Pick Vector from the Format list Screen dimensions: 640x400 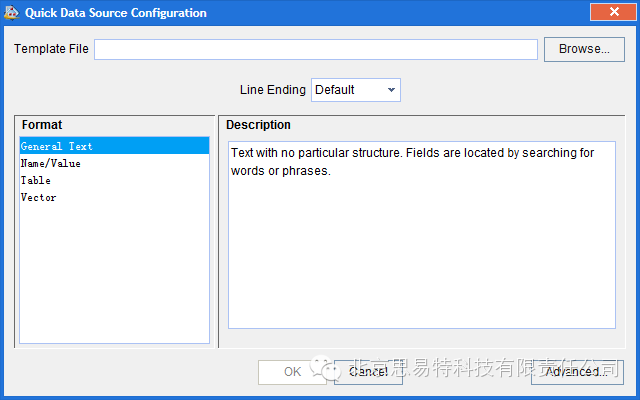click(x=39, y=197)
